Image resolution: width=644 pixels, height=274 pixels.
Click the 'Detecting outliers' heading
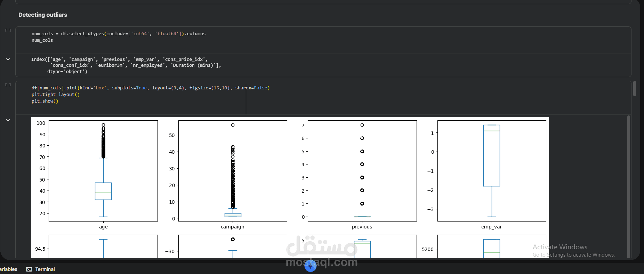(43, 15)
